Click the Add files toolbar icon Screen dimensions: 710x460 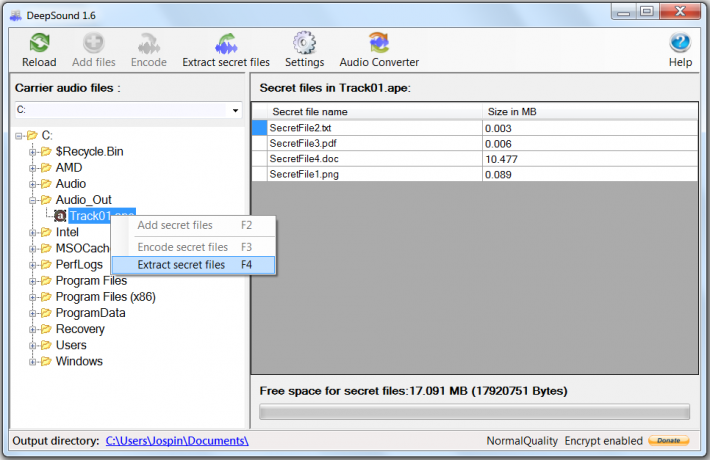94,43
